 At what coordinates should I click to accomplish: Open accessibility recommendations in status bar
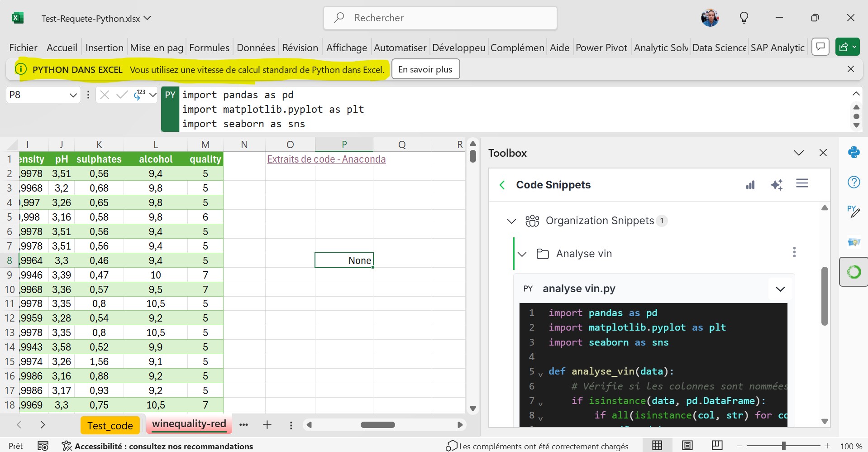(x=157, y=446)
